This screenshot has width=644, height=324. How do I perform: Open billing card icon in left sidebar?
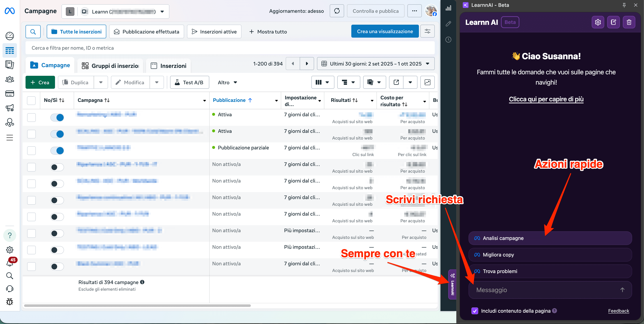(x=10, y=94)
